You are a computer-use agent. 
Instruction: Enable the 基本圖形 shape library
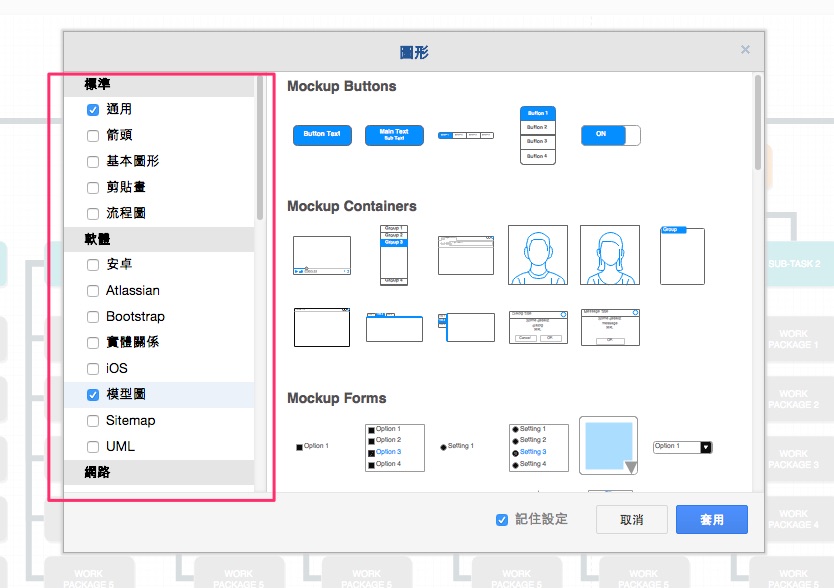[93, 162]
